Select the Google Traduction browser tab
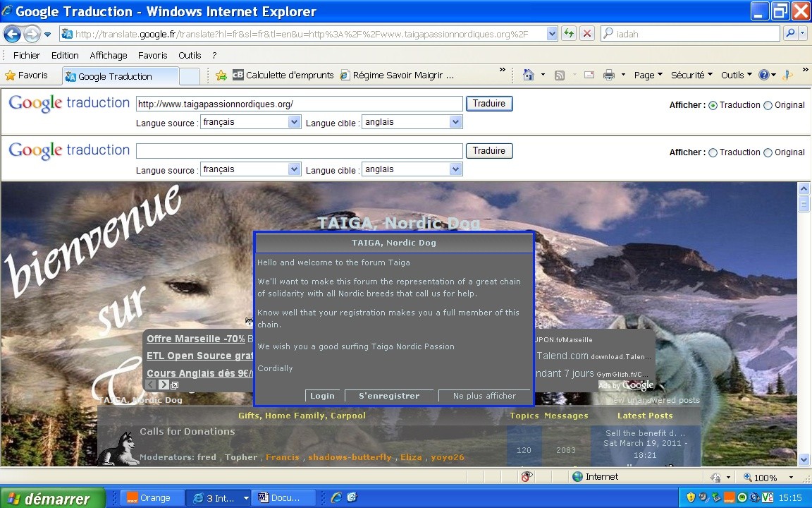The width and height of the screenshot is (812, 508). click(x=121, y=76)
